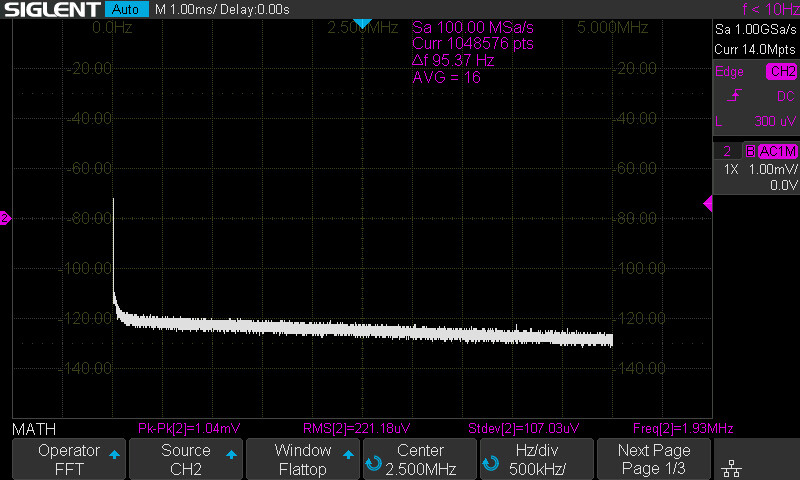800x480 pixels.
Task: Click the left -120.00 dB axis label
Action: click(86, 318)
